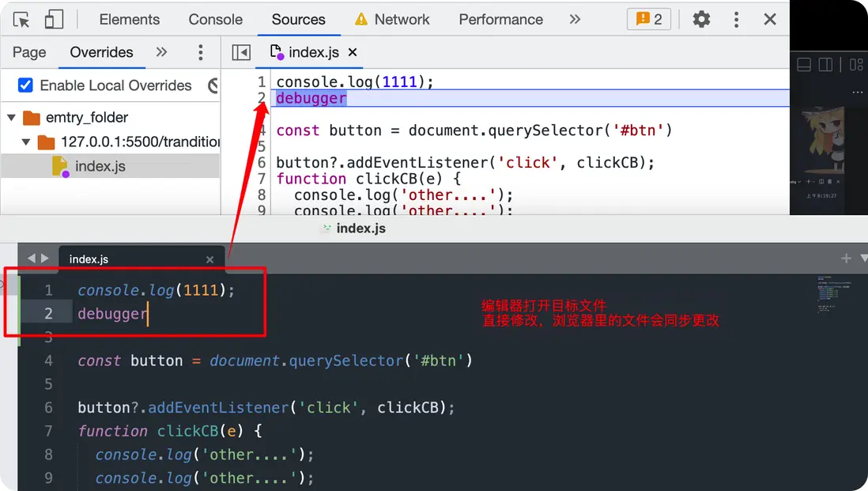Click the back navigation arrow in the editor
The height and width of the screenshot is (491, 868).
point(31,259)
